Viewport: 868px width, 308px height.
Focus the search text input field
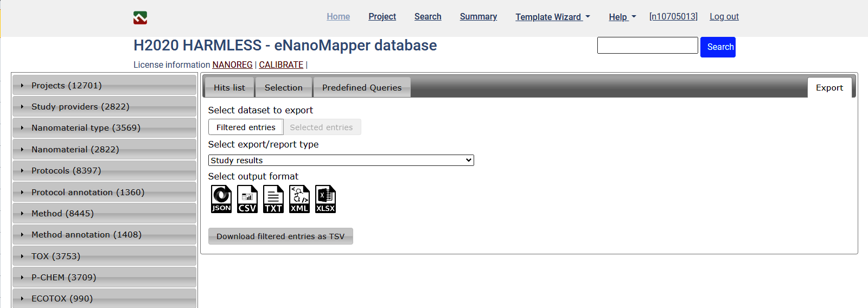648,45
